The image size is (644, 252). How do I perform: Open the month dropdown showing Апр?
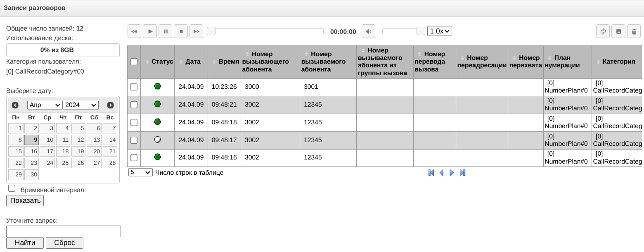click(x=45, y=105)
